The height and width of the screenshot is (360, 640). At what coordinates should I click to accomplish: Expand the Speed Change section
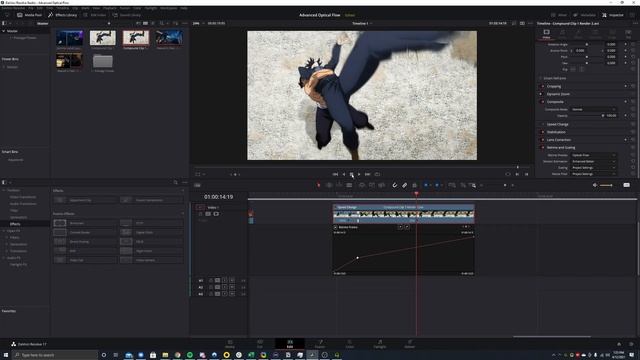click(558, 124)
